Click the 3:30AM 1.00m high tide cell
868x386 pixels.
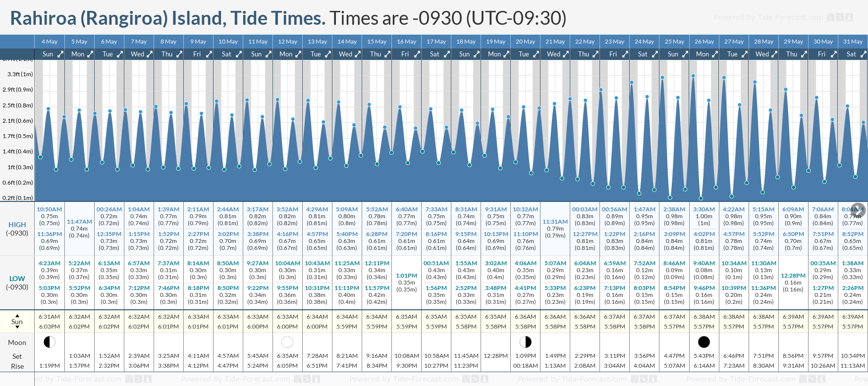click(x=704, y=216)
